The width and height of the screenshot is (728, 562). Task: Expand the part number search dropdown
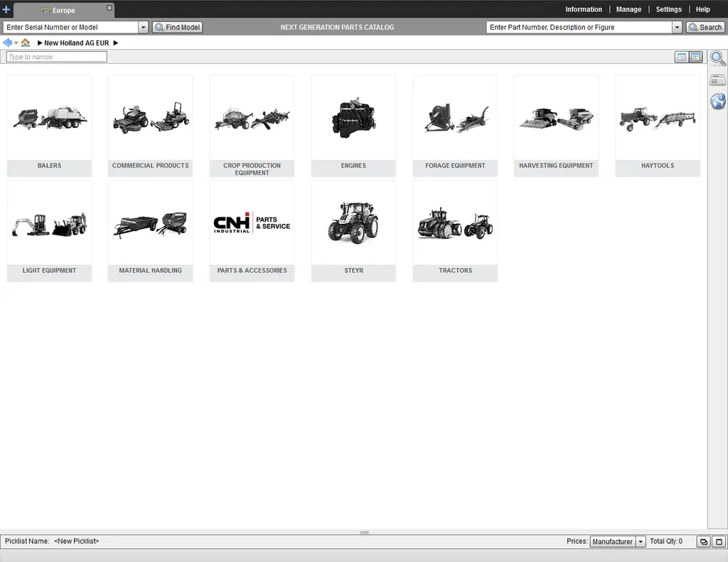click(x=677, y=28)
